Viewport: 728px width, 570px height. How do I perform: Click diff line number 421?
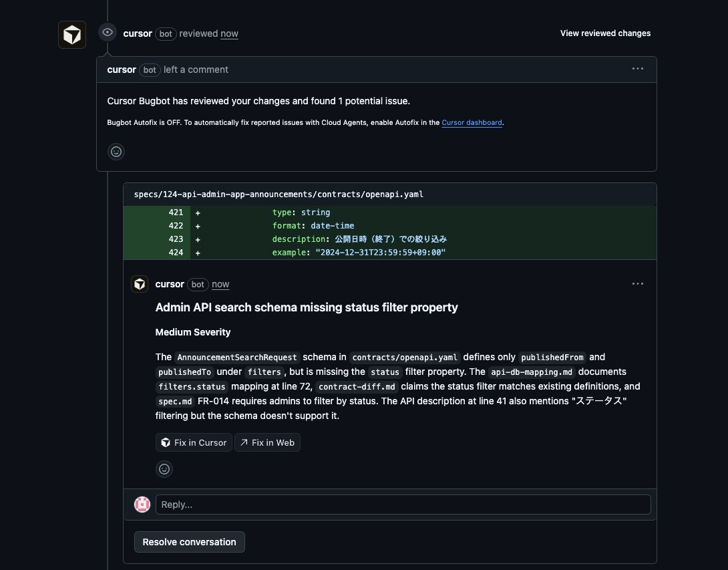(x=176, y=212)
